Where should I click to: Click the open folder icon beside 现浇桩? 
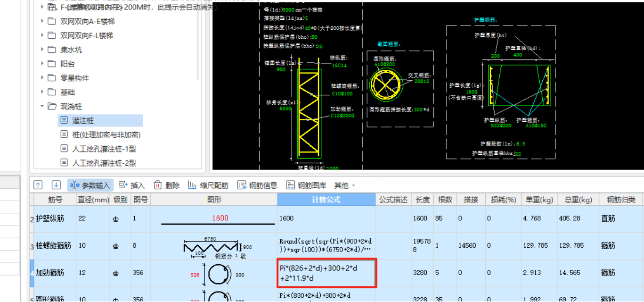point(52,106)
